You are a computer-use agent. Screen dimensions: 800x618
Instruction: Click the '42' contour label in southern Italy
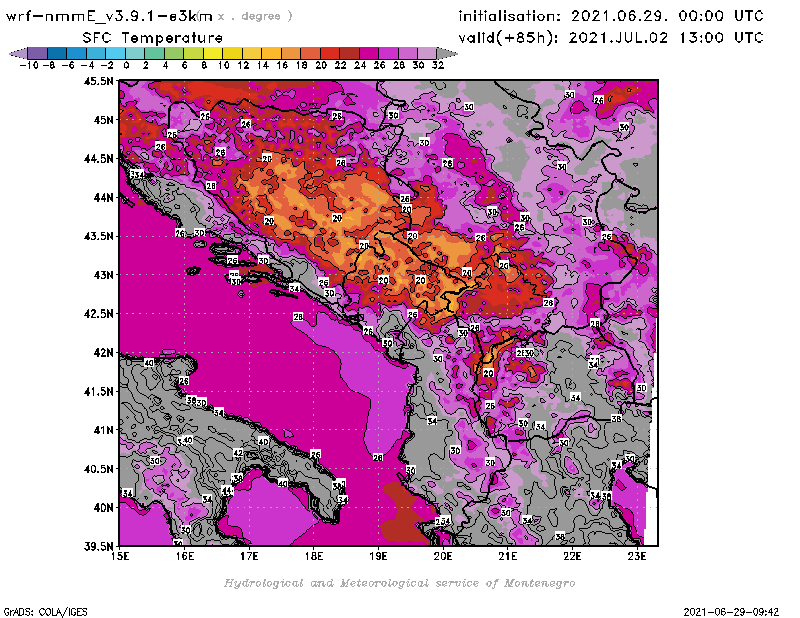tap(238, 453)
